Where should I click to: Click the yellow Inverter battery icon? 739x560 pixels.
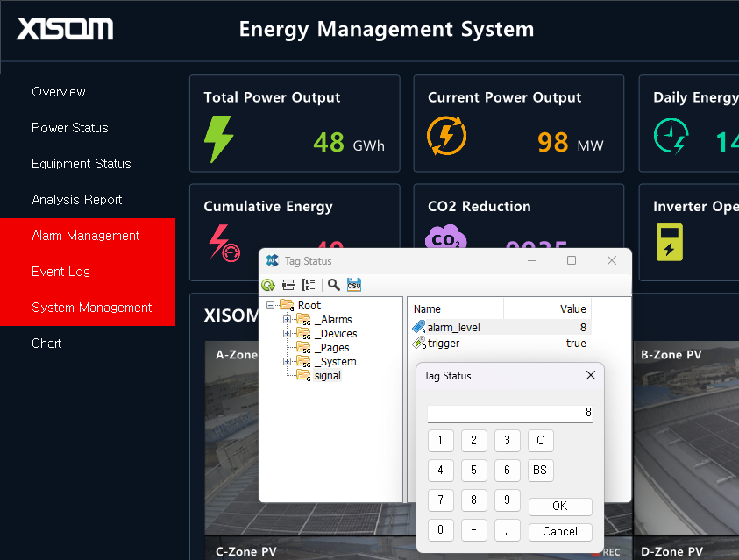click(x=669, y=242)
